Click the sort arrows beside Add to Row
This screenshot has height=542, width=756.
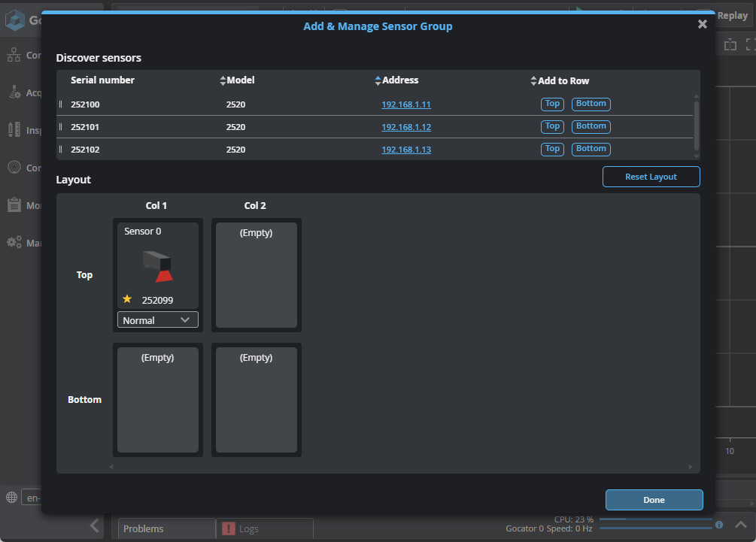533,80
